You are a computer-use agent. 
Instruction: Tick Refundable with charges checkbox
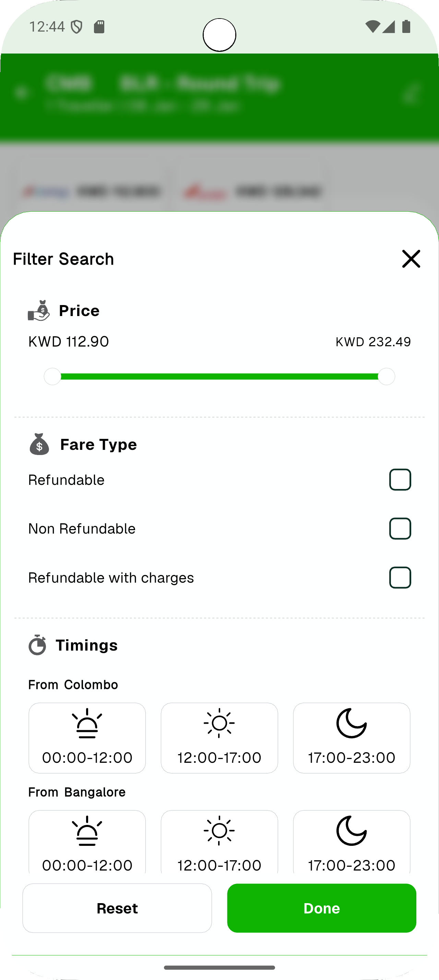[400, 577]
